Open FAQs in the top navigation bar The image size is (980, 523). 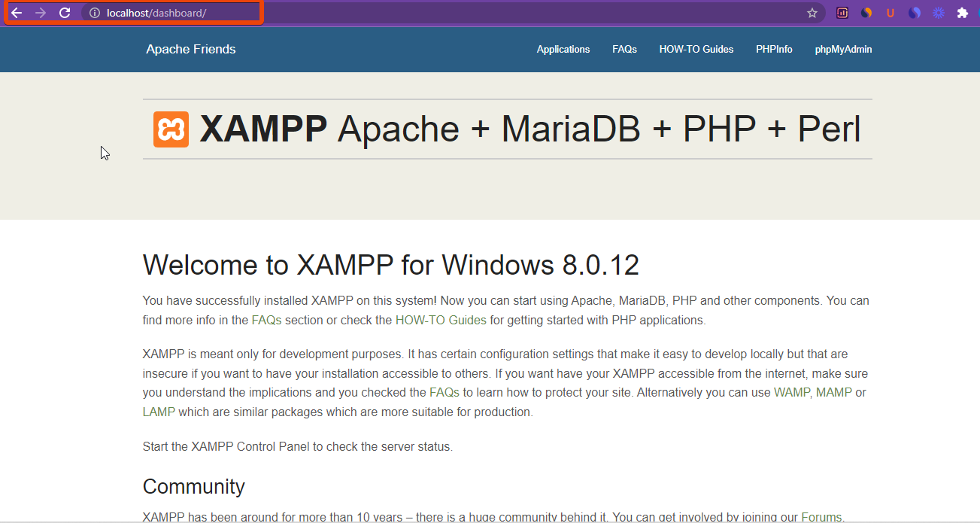click(x=624, y=49)
